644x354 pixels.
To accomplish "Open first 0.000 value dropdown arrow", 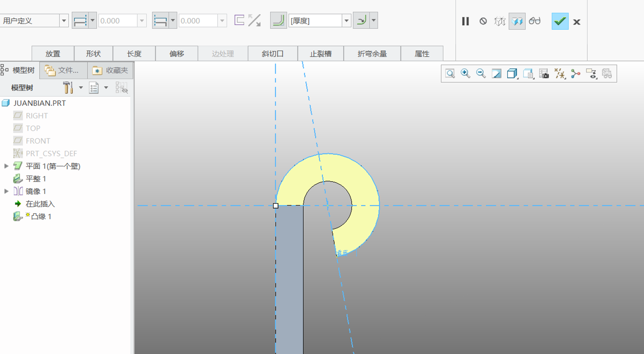I will (142, 21).
